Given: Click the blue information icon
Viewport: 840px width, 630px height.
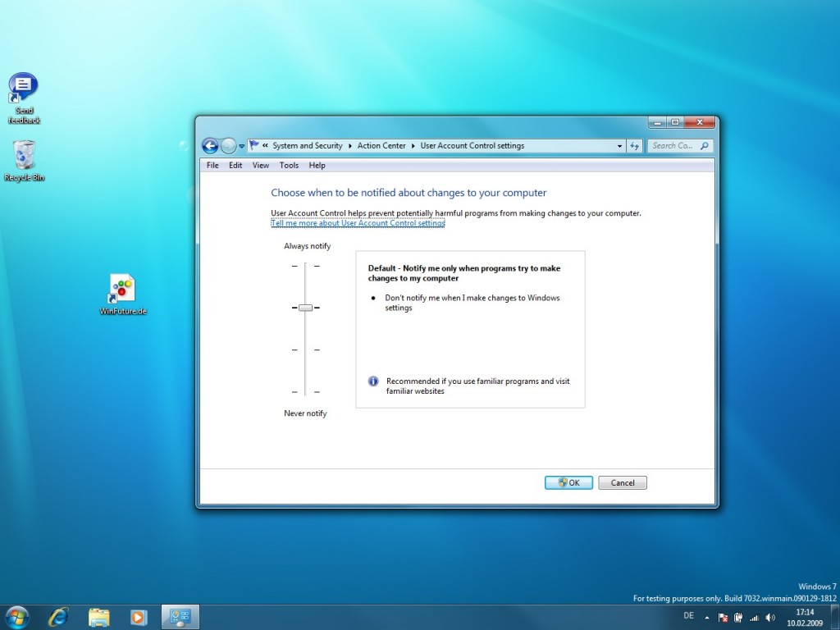Looking at the screenshot, I should [373, 381].
